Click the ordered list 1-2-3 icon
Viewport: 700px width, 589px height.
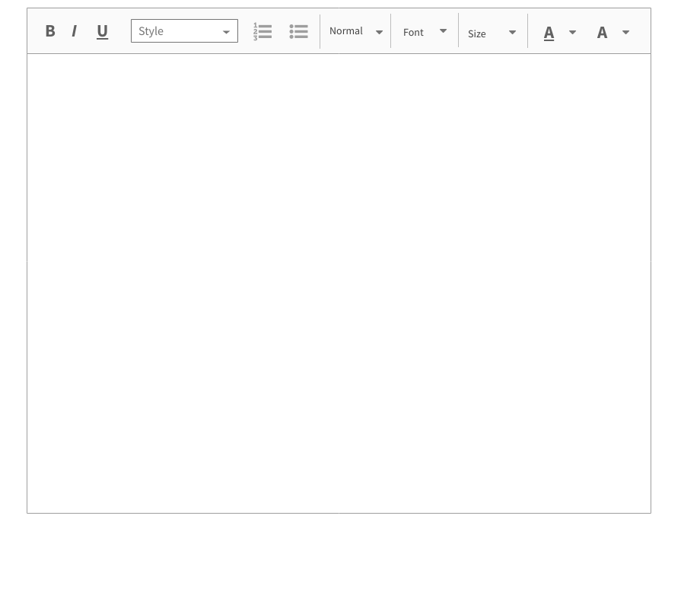click(262, 31)
